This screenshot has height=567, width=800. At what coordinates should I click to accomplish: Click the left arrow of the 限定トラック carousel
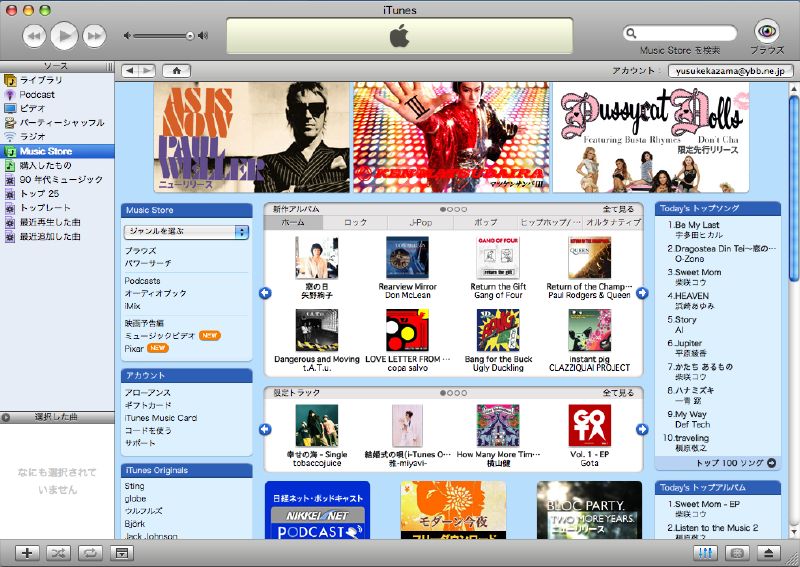pos(265,429)
